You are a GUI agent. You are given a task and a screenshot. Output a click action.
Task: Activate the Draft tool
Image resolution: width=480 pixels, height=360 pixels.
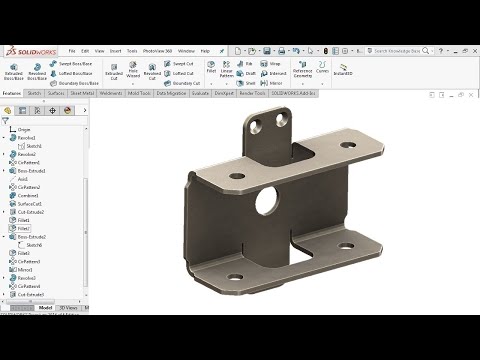[246, 73]
